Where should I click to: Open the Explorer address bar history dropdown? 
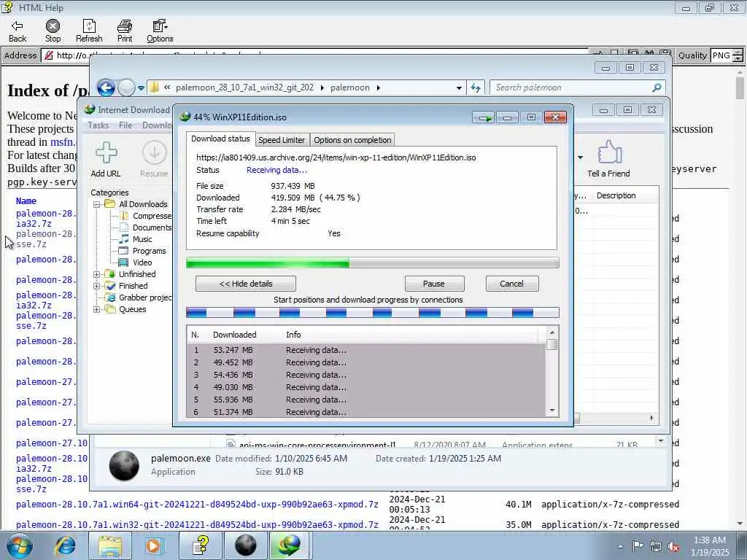[x=459, y=87]
